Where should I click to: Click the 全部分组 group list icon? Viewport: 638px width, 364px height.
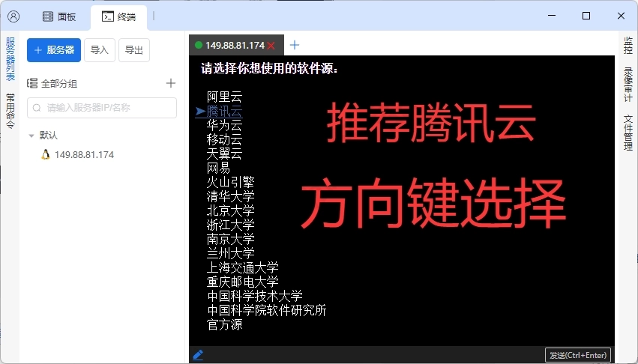pyautogui.click(x=32, y=84)
